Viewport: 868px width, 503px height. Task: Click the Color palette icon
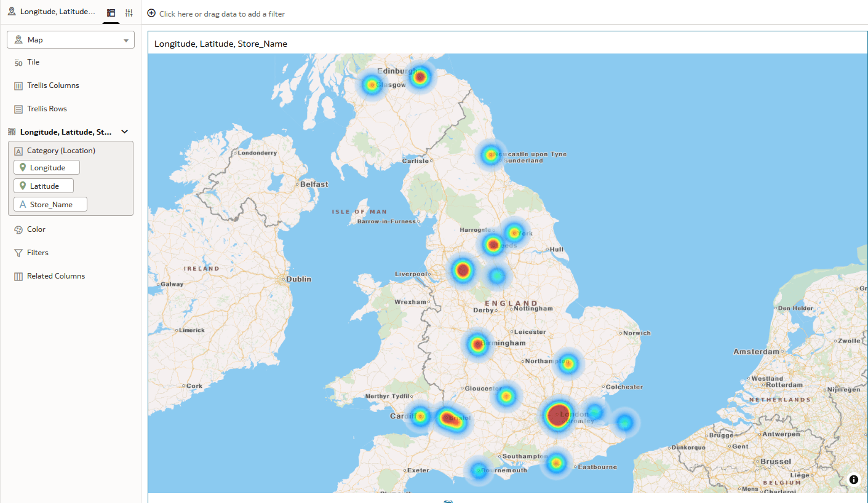(x=18, y=230)
